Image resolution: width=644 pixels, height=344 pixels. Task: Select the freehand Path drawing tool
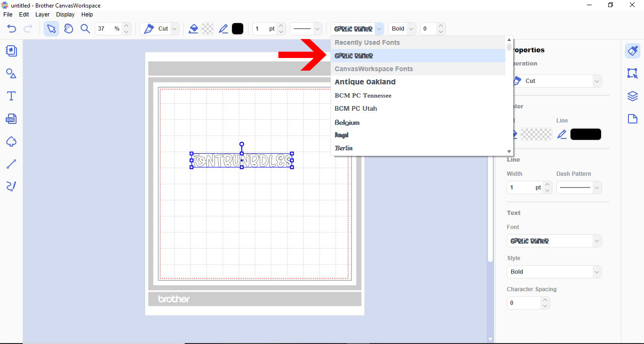click(11, 187)
